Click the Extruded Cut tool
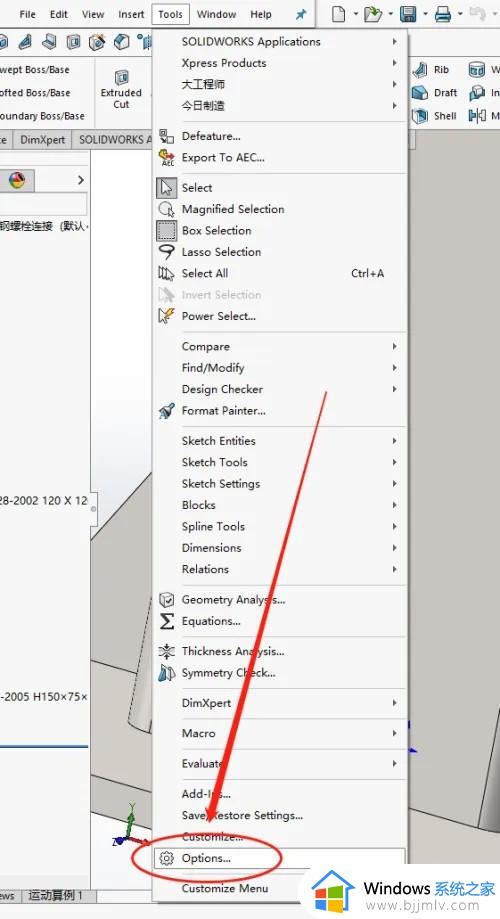 point(121,90)
